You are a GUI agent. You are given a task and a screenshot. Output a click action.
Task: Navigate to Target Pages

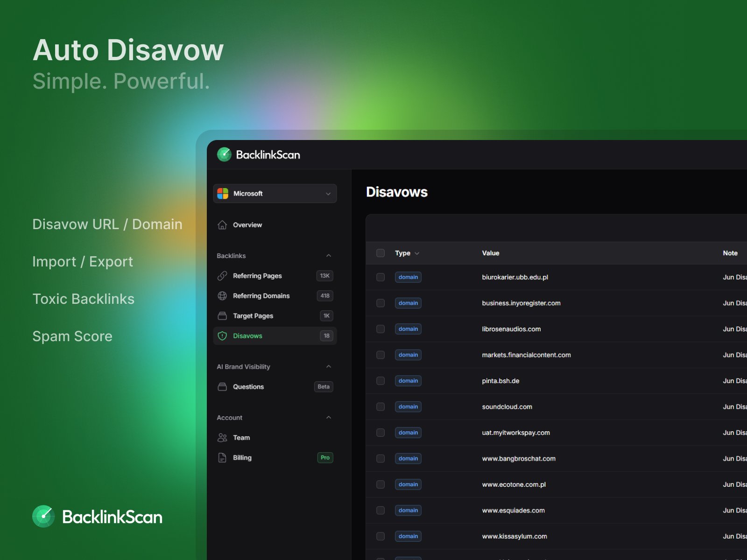pos(275,316)
